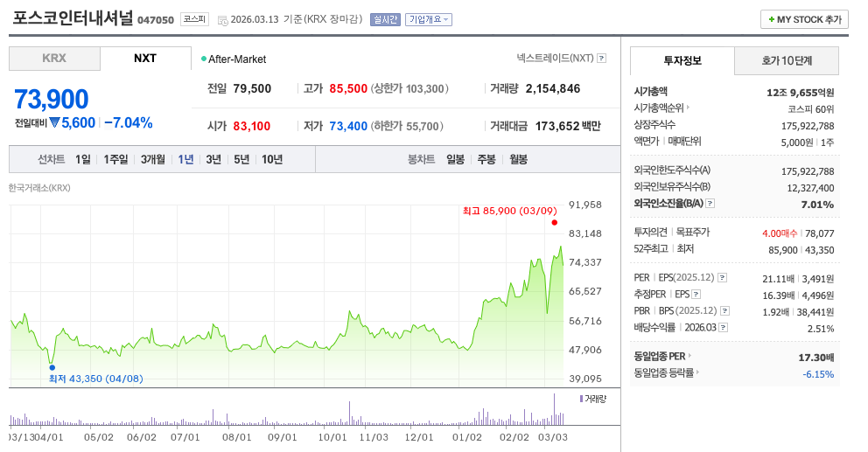This screenshot has height=452, width=868.
Task: Click the green After-Market status dot
Action: tap(204, 59)
